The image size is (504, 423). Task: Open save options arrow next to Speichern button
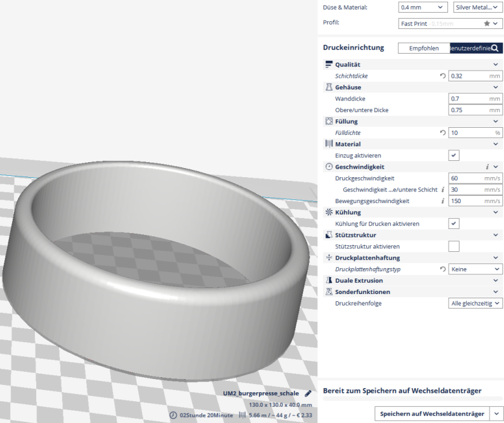coord(497,414)
